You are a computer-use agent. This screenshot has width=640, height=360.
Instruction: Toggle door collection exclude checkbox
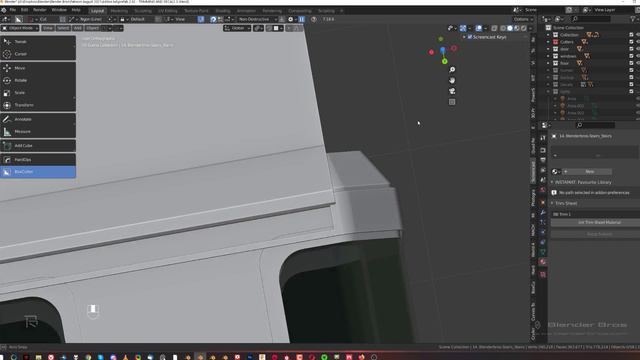pyautogui.click(x=631, y=49)
